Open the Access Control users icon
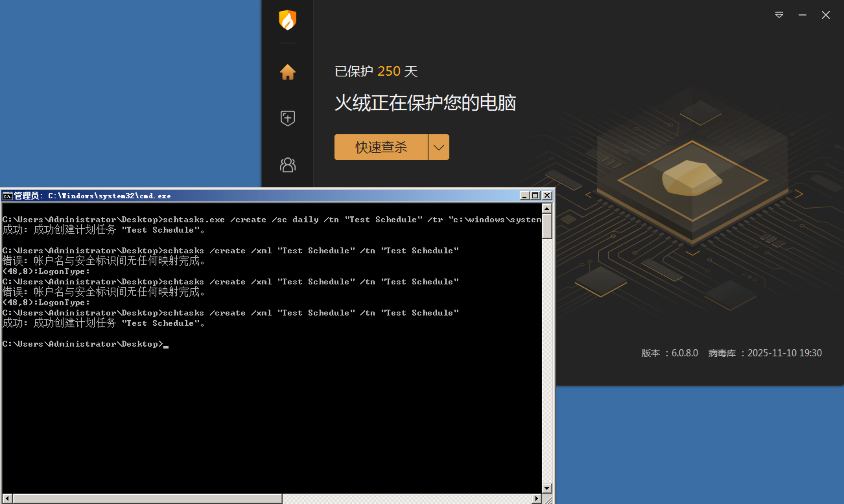Image resolution: width=844 pixels, height=504 pixels. pyautogui.click(x=287, y=165)
